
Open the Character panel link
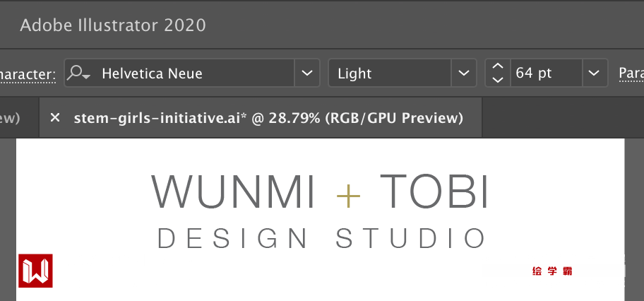coord(27,73)
